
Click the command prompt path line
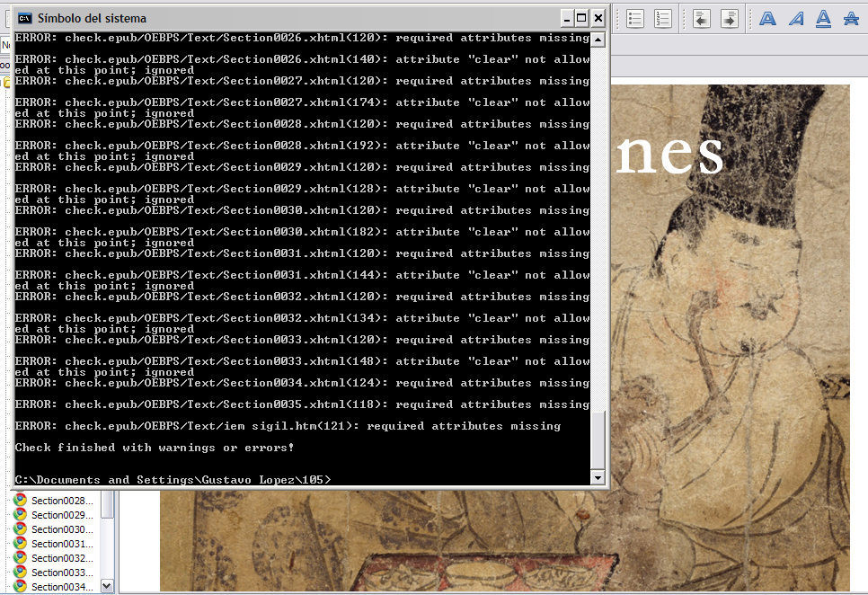pos(173,479)
